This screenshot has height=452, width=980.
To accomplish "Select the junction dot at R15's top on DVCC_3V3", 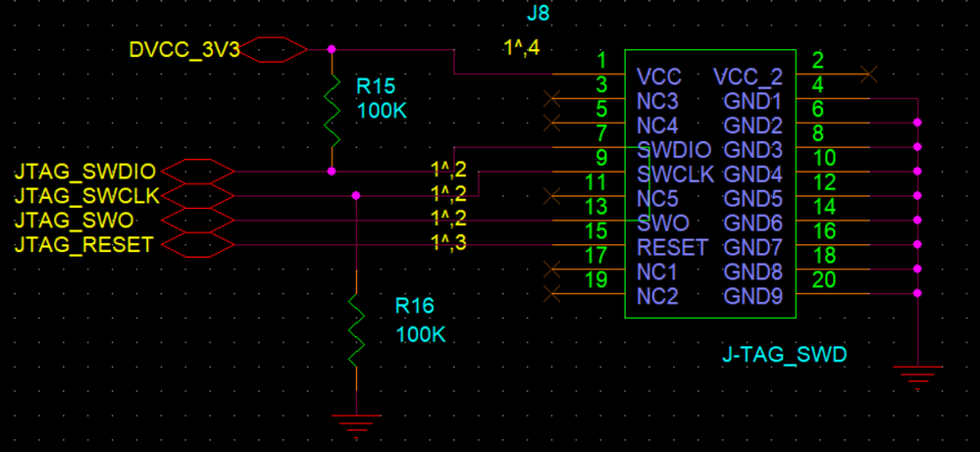I will click(332, 49).
